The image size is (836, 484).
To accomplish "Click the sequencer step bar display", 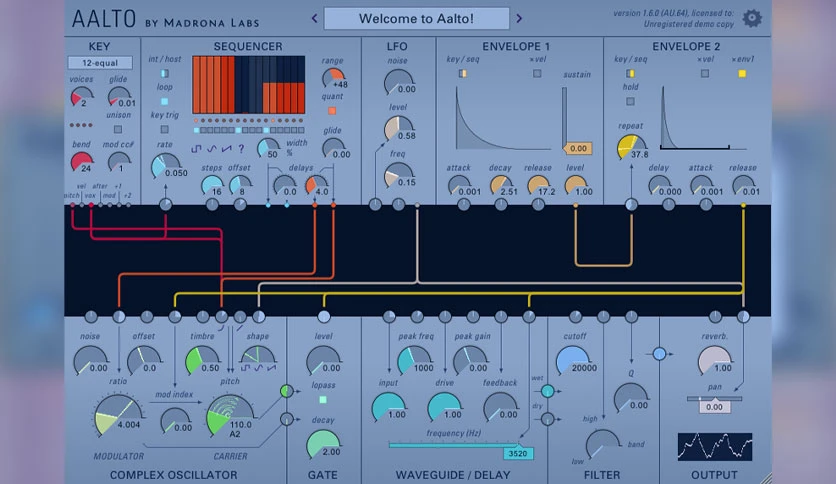I will pos(248,84).
